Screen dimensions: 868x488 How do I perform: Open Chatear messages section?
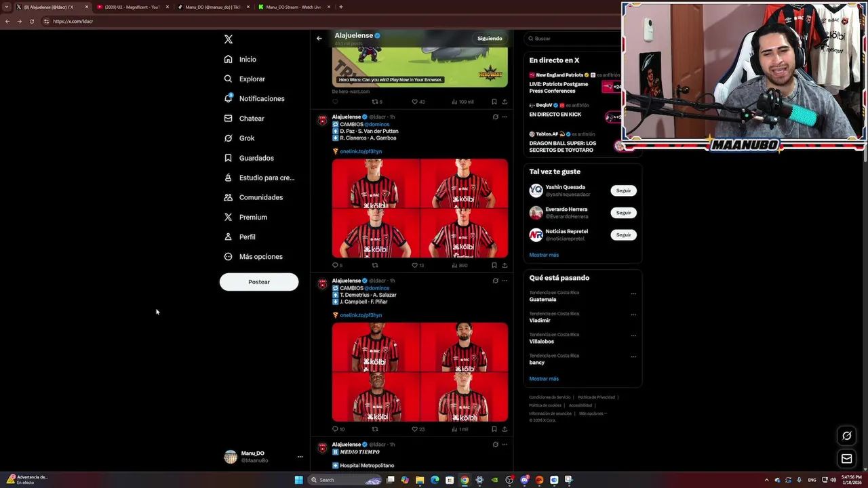point(244,119)
